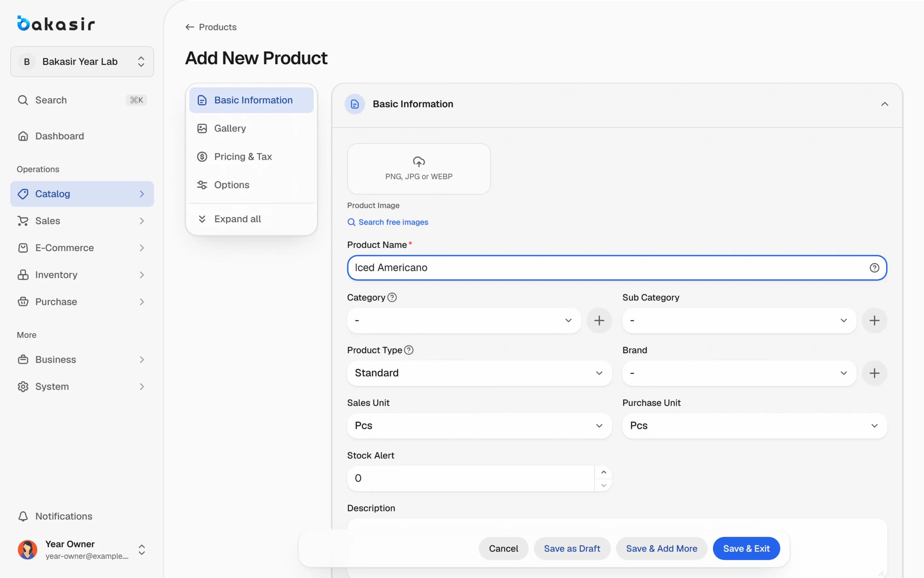Switch to the Gallery section tab
The width and height of the screenshot is (924, 578).
tap(251, 129)
